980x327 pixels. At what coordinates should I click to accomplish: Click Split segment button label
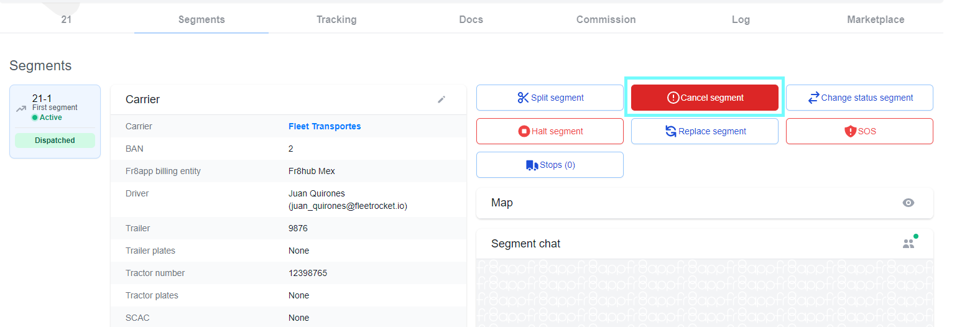click(x=557, y=98)
